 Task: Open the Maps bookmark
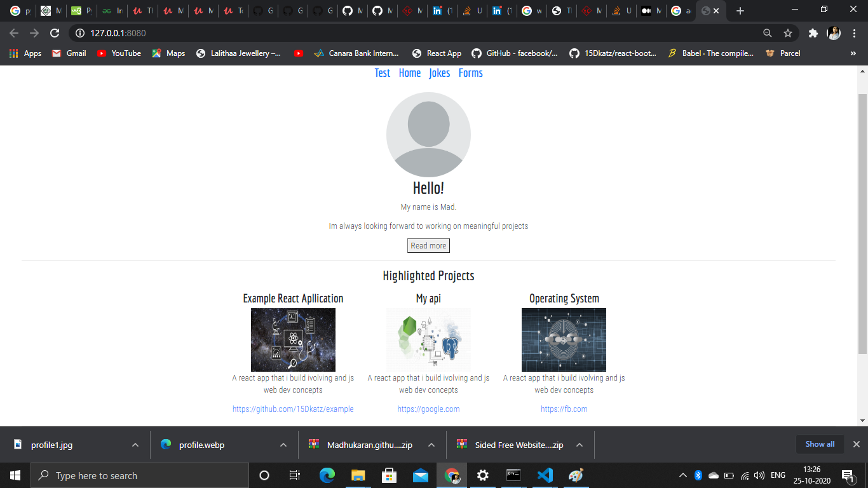pos(168,53)
